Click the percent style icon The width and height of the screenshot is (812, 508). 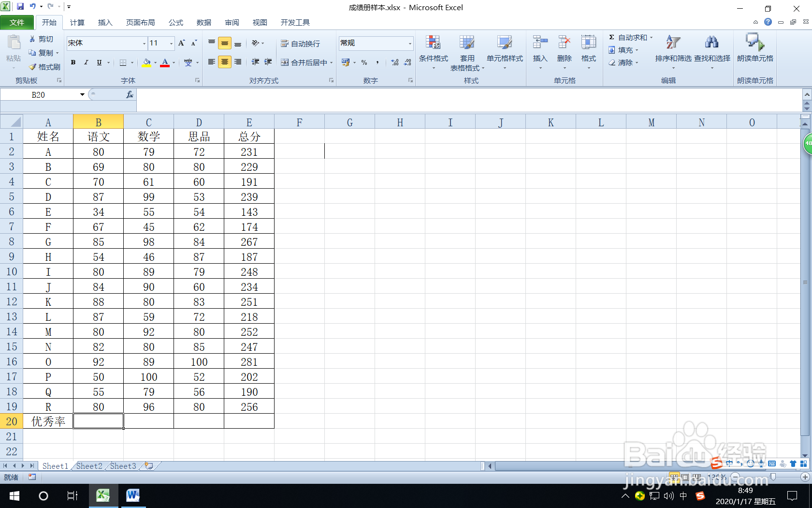[x=364, y=62]
